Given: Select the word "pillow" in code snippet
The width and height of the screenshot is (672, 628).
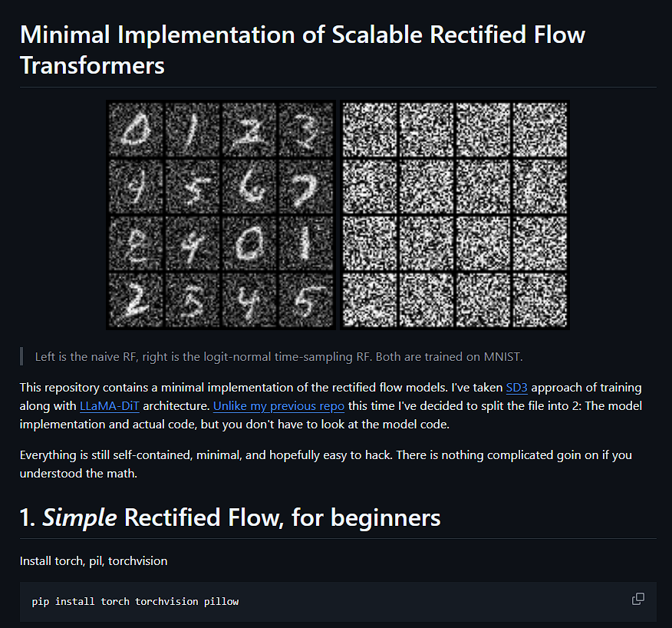Looking at the screenshot, I should click(221, 601).
